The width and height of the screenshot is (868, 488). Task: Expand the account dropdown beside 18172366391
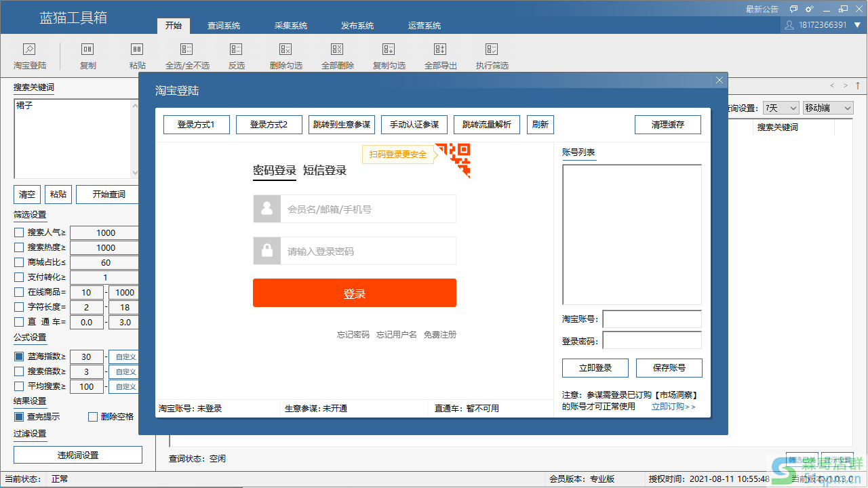[856, 25]
